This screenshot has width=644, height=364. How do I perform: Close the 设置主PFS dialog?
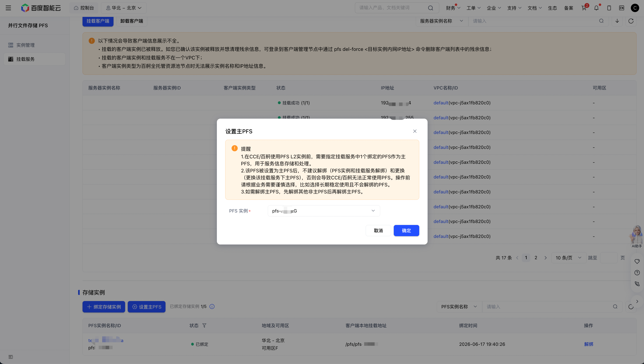(415, 131)
